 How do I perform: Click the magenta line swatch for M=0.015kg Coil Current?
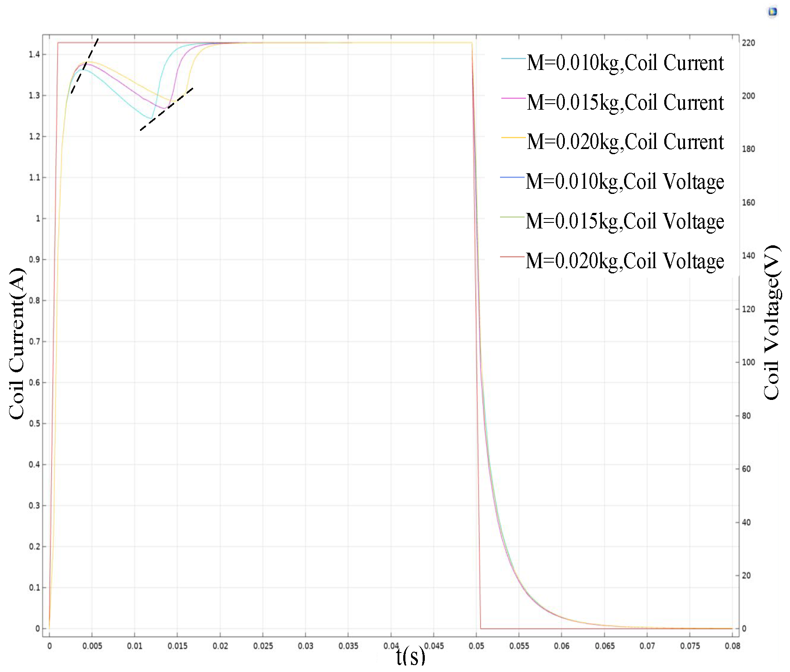513,98
